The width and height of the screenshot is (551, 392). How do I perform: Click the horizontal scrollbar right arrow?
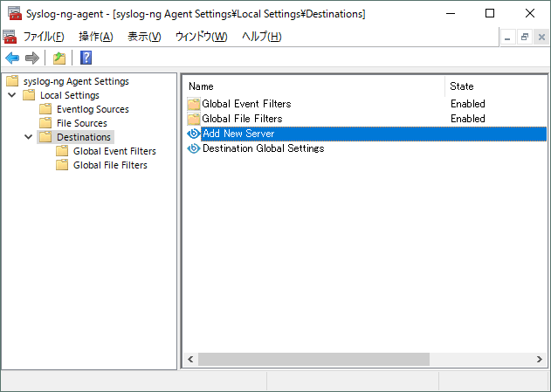tap(540, 360)
